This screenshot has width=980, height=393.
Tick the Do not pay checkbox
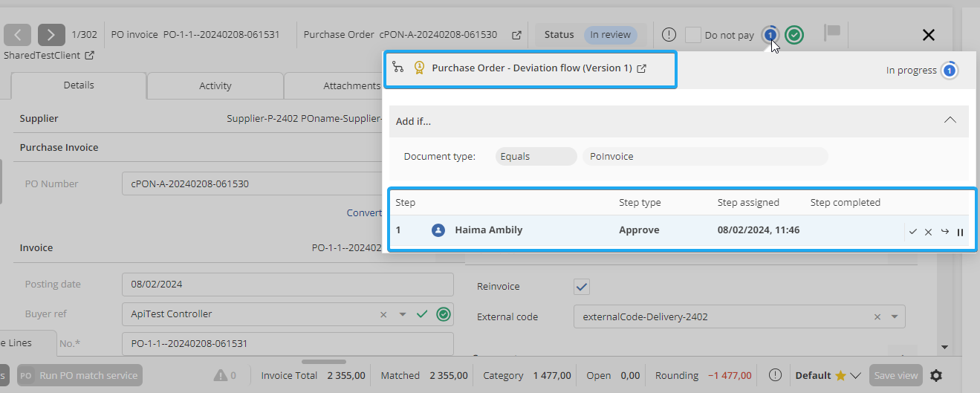point(692,35)
